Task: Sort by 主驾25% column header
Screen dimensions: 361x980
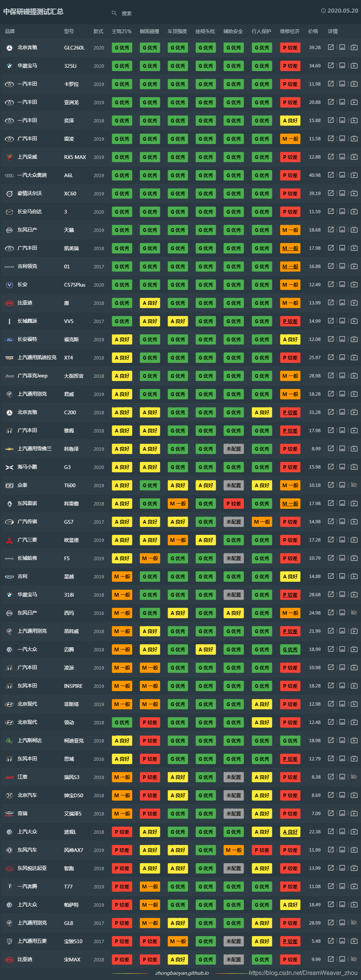Action: point(122,31)
